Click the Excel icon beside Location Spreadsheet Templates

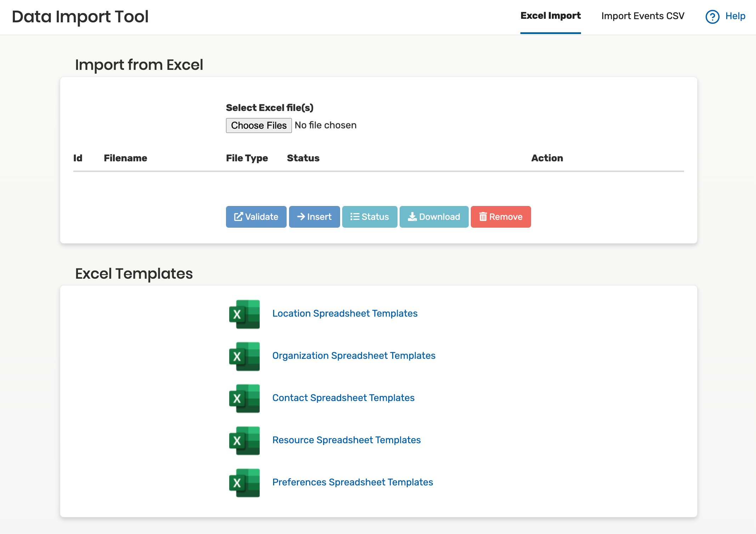point(244,314)
